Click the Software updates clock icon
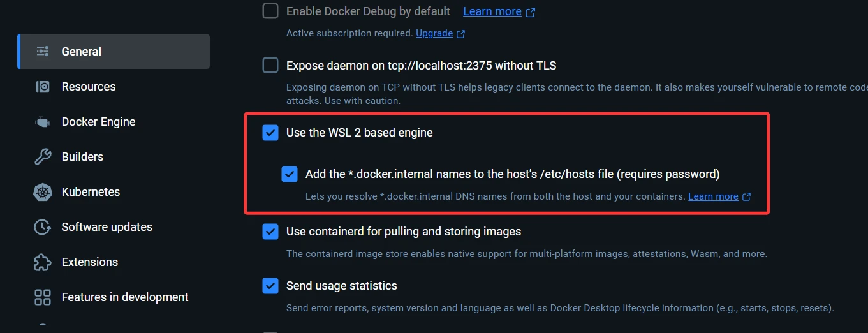 (x=43, y=227)
